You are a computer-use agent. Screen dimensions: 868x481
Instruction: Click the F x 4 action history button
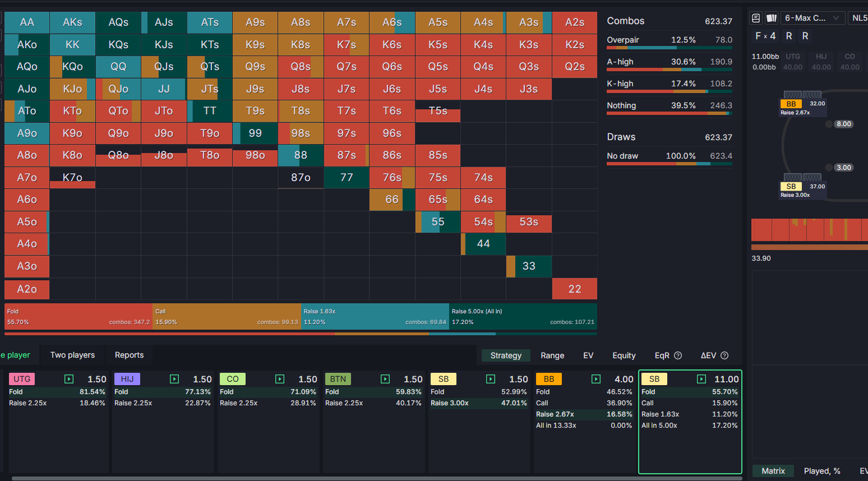(x=765, y=36)
